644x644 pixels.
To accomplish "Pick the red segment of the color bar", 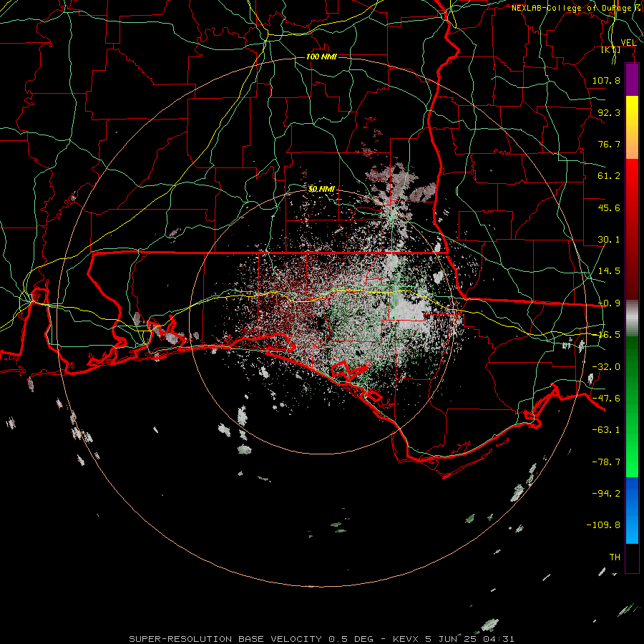I will [632, 229].
